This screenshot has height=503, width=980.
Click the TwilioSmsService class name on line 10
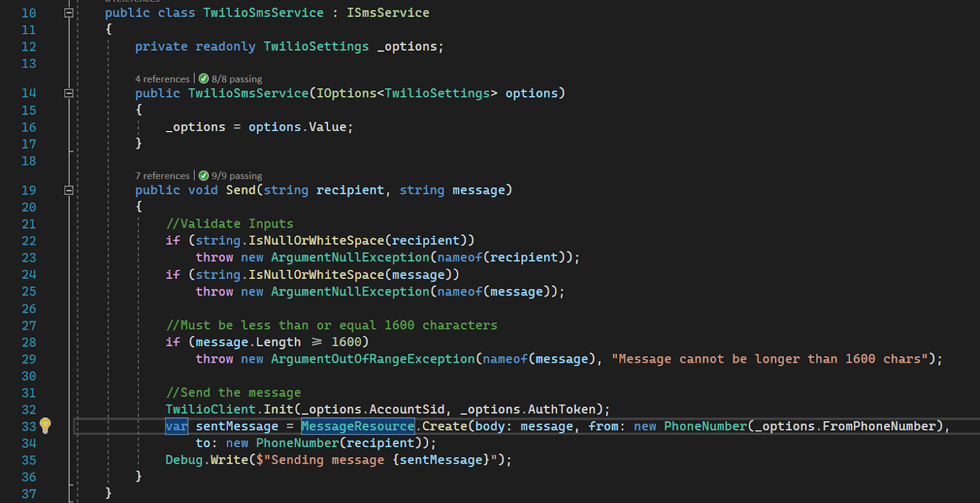(x=263, y=13)
